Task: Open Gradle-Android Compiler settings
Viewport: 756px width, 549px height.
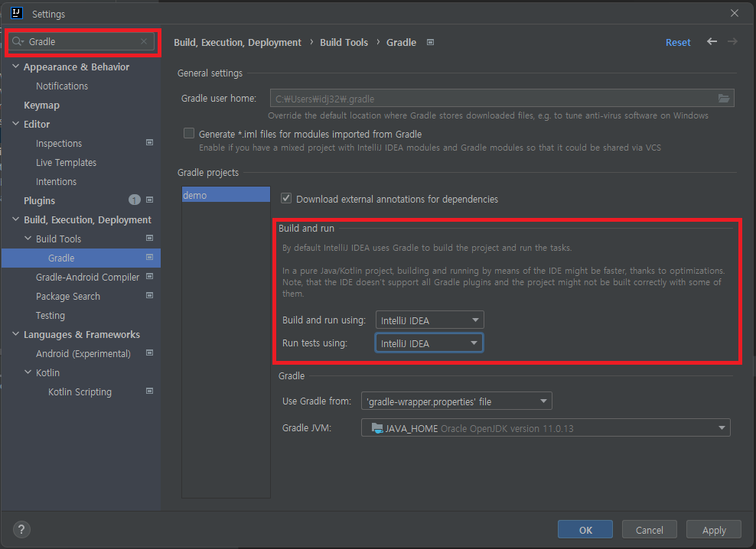Action: [x=87, y=277]
